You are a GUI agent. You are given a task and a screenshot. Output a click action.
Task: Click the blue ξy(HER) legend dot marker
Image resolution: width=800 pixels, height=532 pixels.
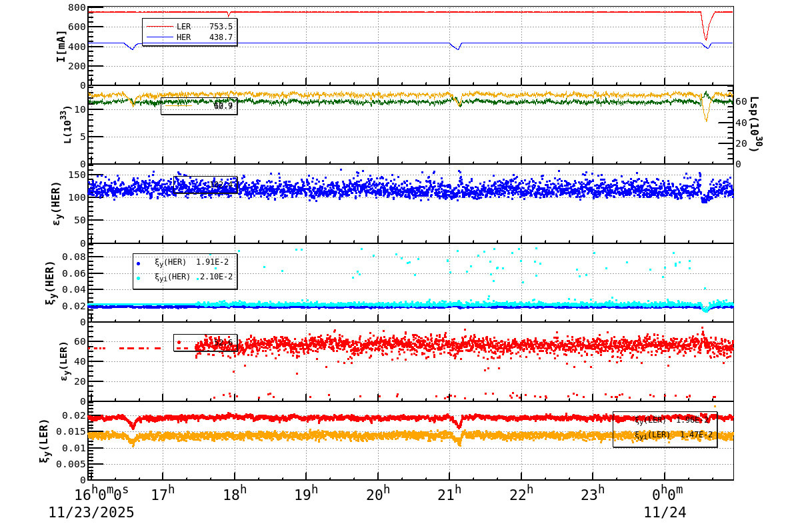[x=139, y=263]
